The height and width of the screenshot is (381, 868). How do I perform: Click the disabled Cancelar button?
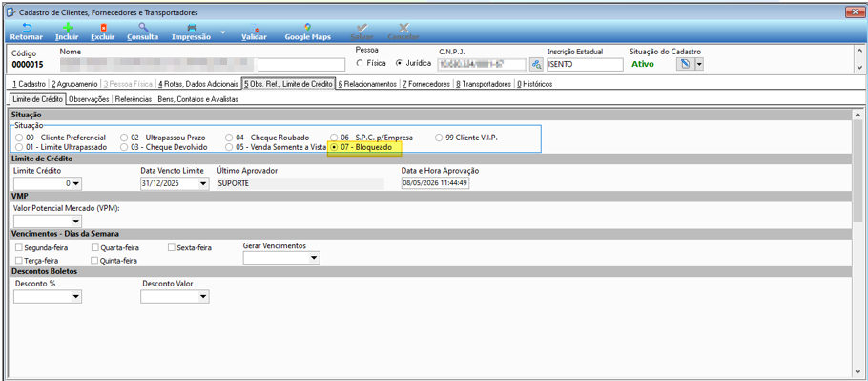pos(403,32)
